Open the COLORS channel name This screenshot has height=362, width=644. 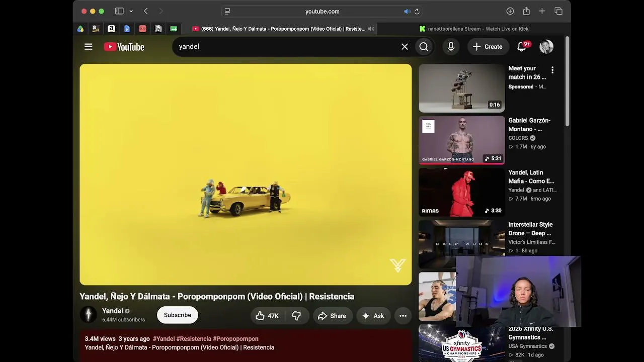coord(518,138)
